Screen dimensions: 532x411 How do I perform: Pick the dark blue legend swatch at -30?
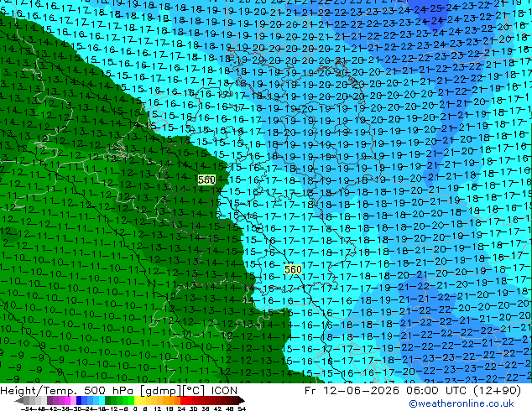pyautogui.click(x=79, y=400)
